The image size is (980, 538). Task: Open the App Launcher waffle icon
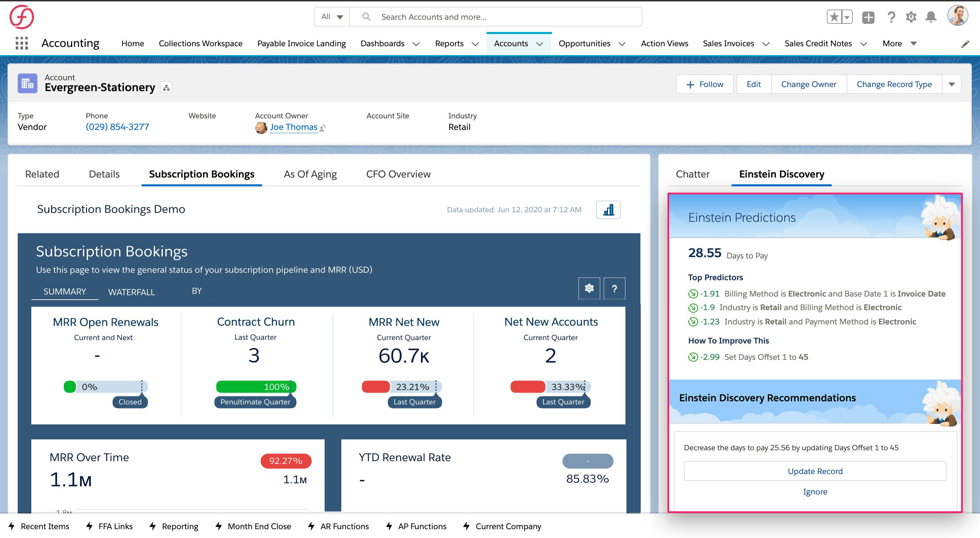[x=22, y=43]
